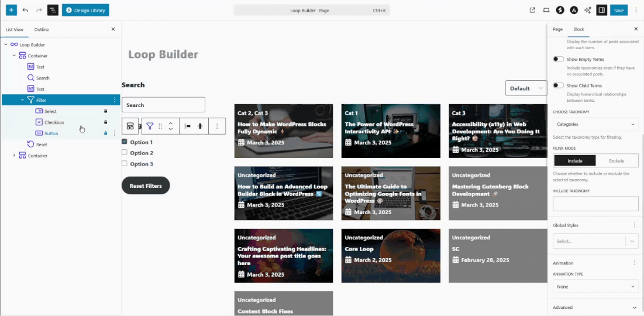Viewport: 644px width, 316px height.
Task: Toggle the settings sidebar panel icon
Action: pos(601,10)
